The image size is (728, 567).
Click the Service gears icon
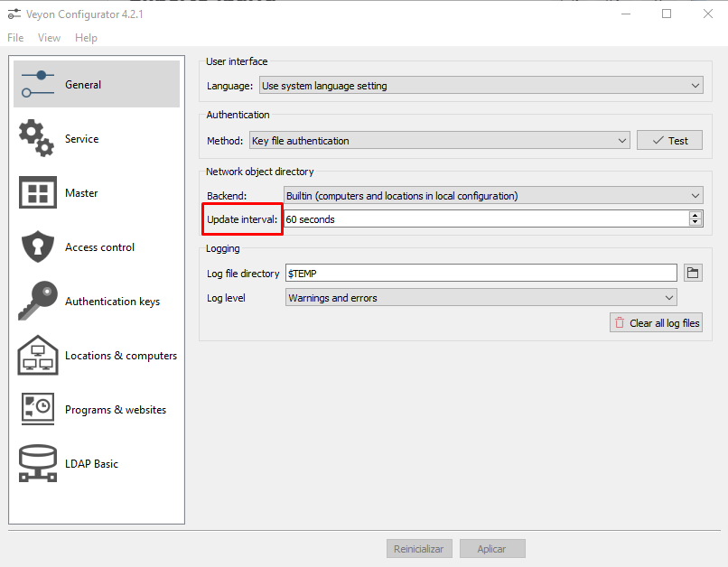37,138
